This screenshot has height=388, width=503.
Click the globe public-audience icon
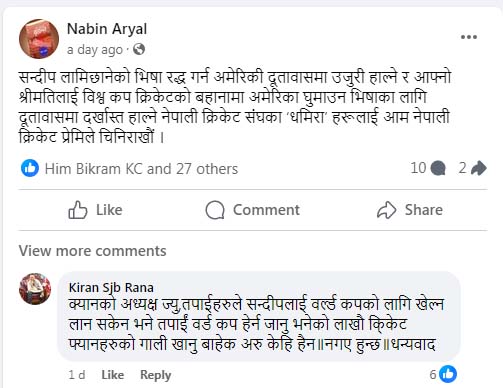click(x=139, y=49)
